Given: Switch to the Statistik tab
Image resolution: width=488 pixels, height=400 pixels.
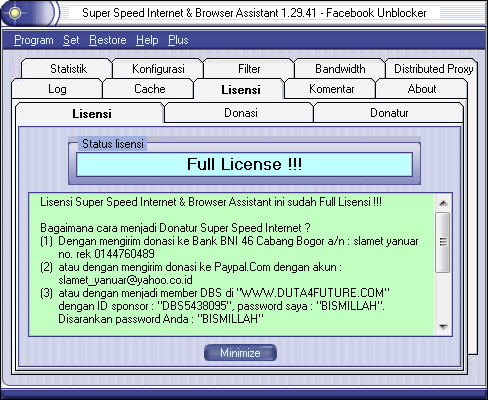Looking at the screenshot, I should (67, 69).
